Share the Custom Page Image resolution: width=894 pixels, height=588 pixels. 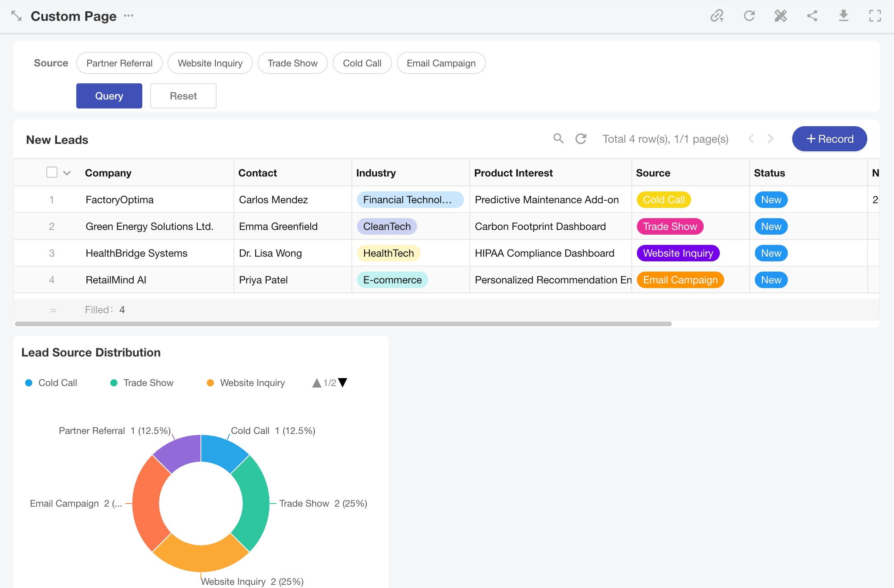[812, 16]
